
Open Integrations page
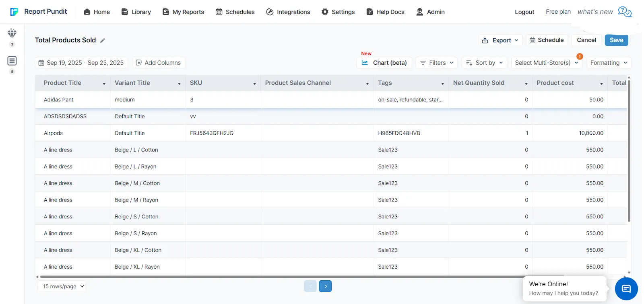(288, 12)
